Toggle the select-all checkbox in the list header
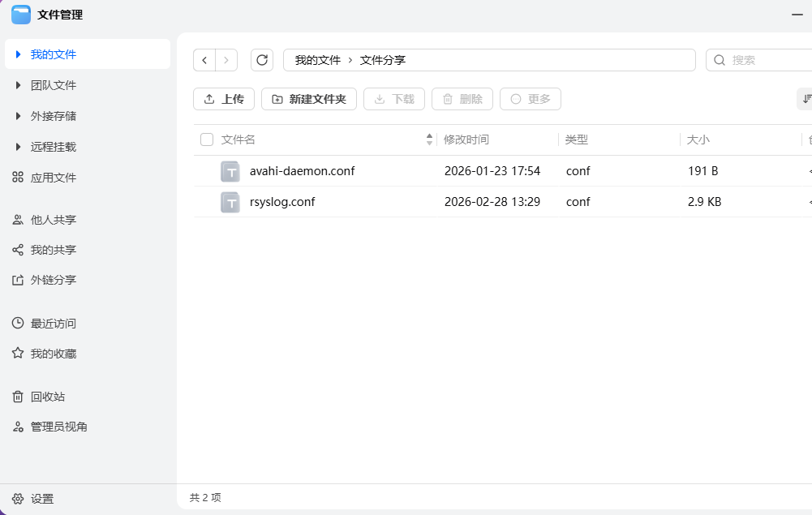812x515 pixels. pos(207,139)
